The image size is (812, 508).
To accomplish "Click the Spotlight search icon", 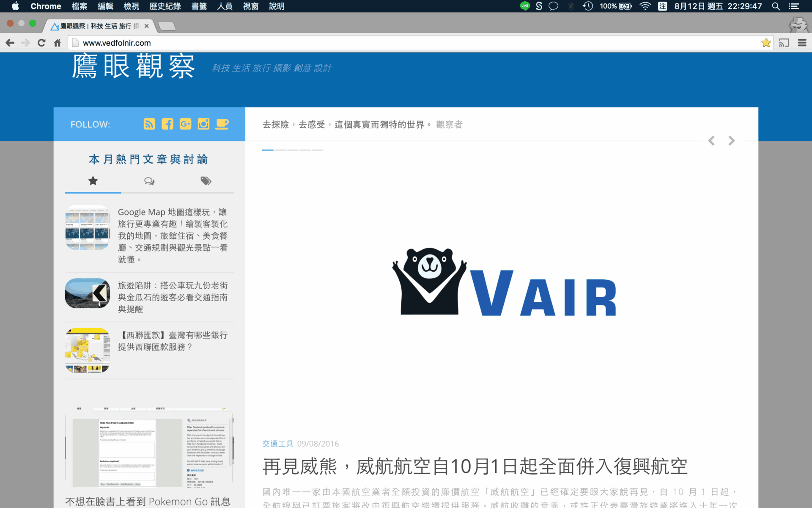I will pyautogui.click(x=776, y=6).
